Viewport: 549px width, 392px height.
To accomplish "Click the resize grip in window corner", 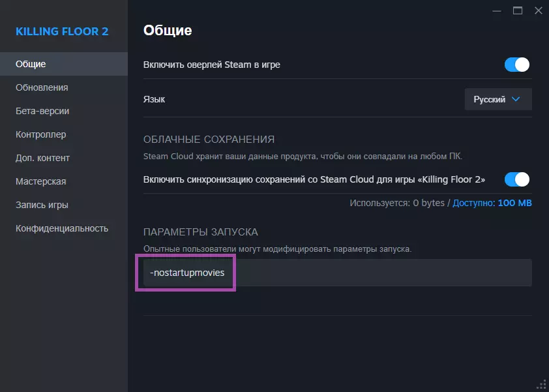I will click(x=541, y=384).
